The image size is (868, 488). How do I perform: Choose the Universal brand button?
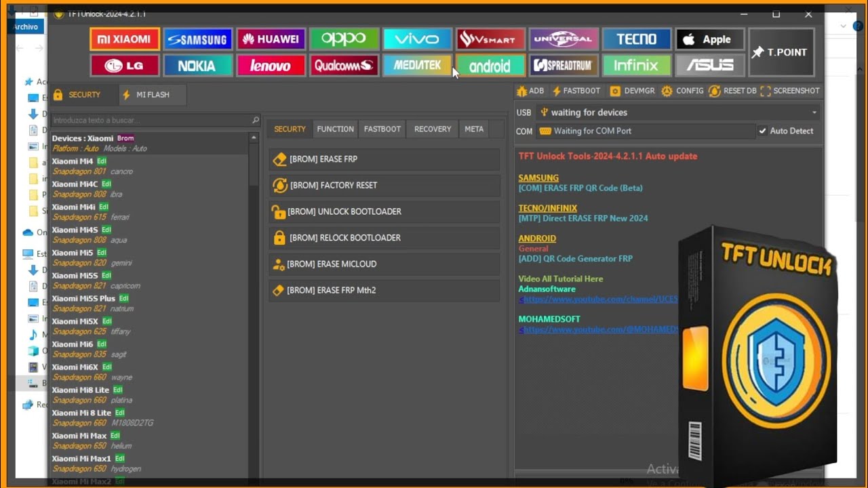tap(564, 39)
